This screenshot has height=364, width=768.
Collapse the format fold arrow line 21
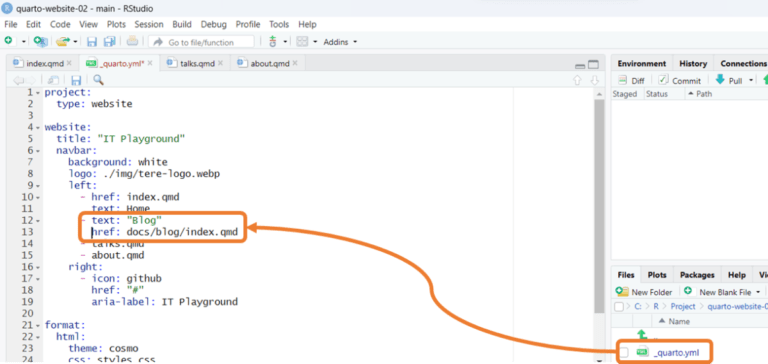pos(38,325)
